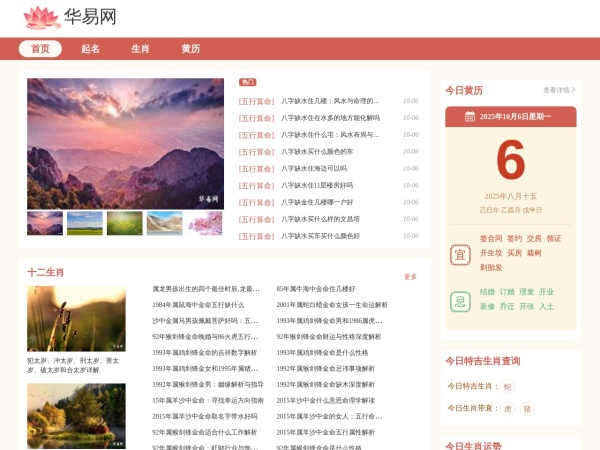Select the 猪 declining zodiac badge
The width and height of the screenshot is (600, 450).
(527, 409)
